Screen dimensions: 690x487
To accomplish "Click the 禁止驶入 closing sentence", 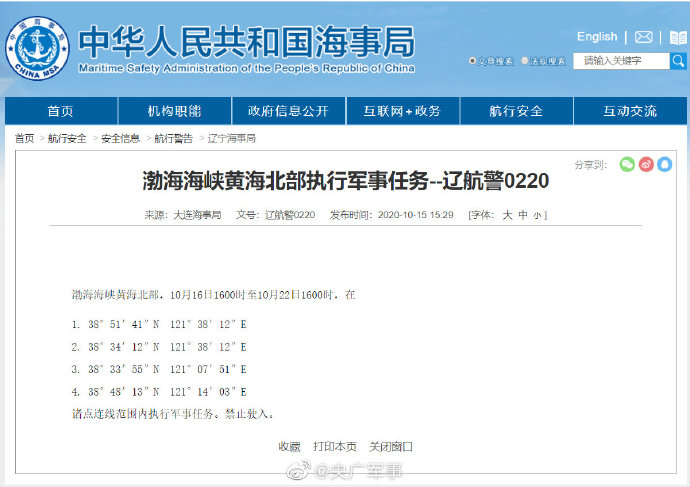I will click(172, 414).
